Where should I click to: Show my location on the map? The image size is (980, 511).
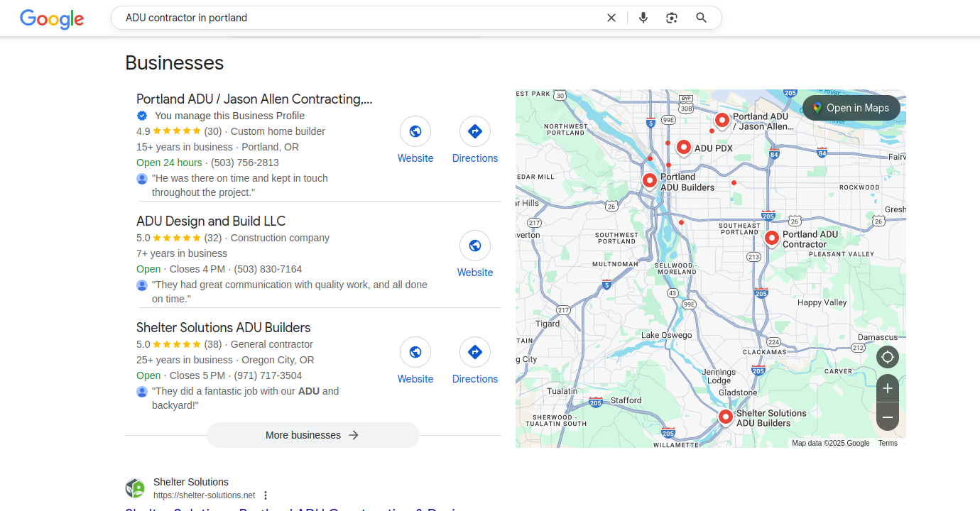pyautogui.click(x=887, y=357)
